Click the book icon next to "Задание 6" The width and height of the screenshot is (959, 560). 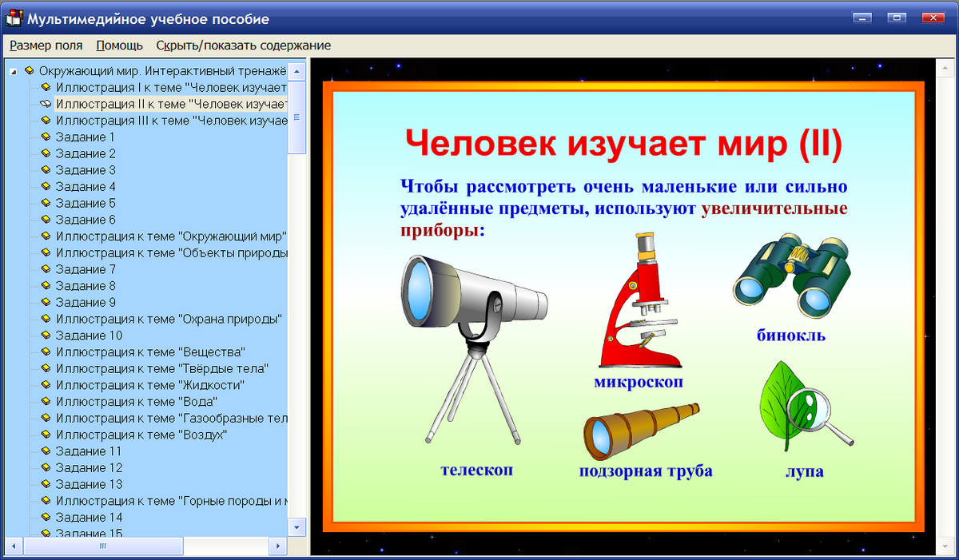[46, 219]
